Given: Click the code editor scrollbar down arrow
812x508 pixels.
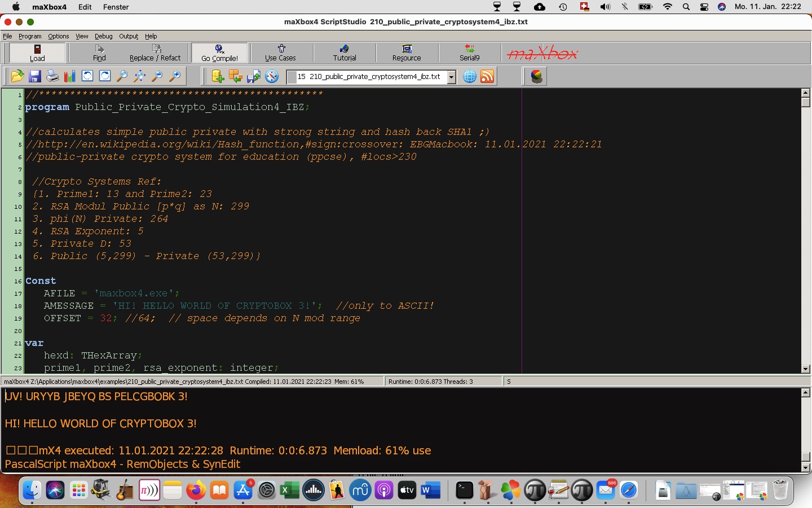Looking at the screenshot, I should pos(805,369).
